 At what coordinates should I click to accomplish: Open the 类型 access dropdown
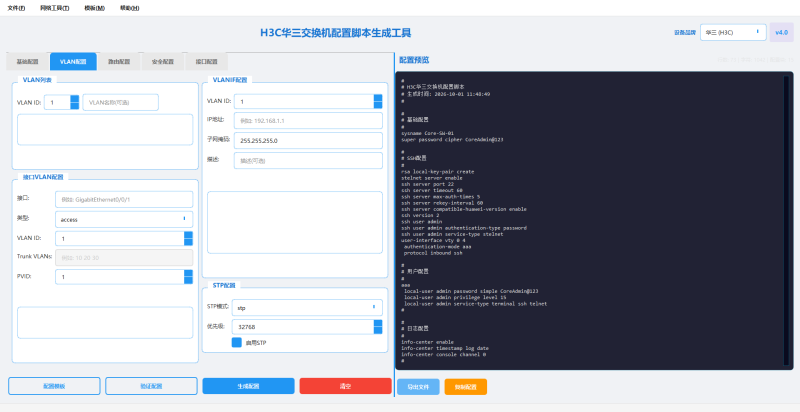tap(124, 219)
